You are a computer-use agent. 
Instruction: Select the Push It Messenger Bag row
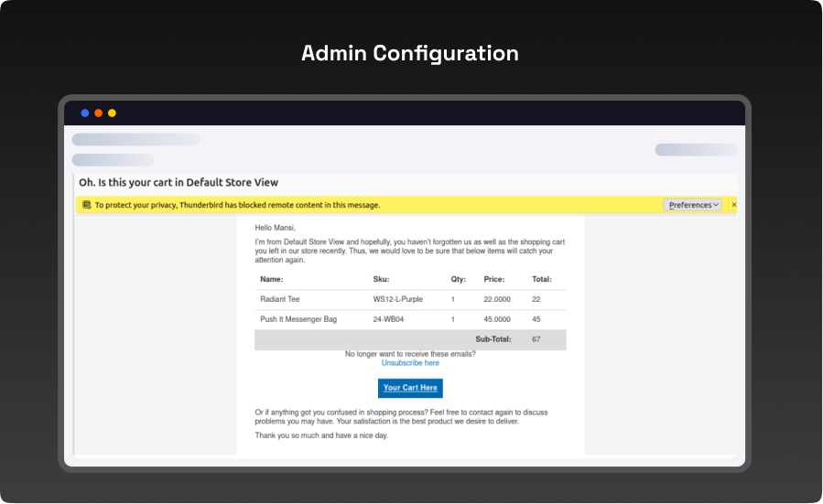coord(298,319)
